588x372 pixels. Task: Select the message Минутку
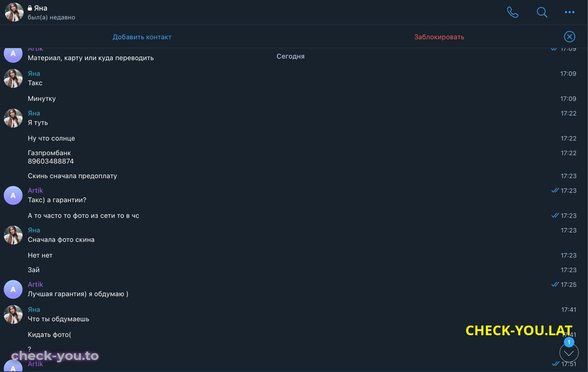tap(42, 98)
